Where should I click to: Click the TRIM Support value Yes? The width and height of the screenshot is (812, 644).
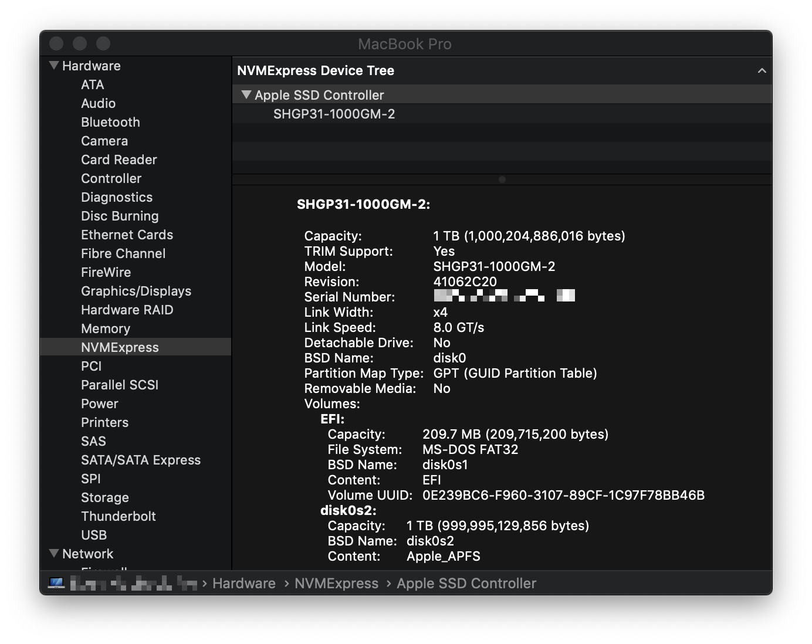pyautogui.click(x=444, y=251)
